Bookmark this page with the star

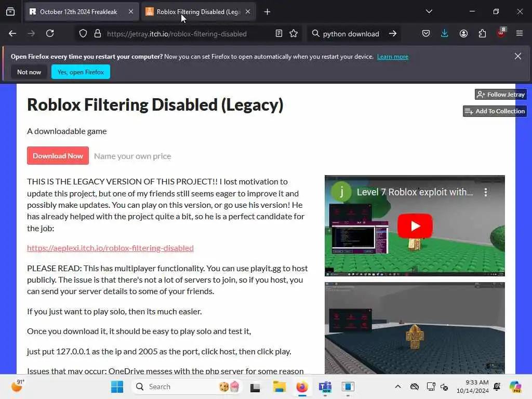tap(294, 34)
